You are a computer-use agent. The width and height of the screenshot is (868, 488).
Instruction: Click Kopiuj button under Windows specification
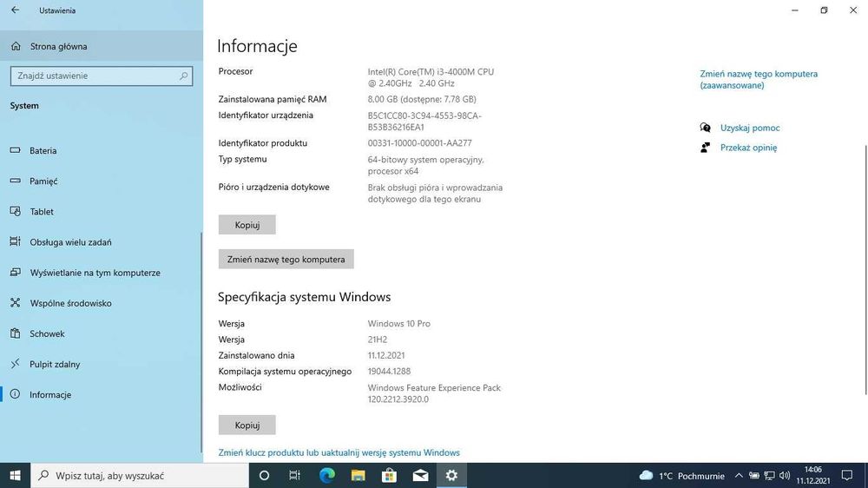pyautogui.click(x=247, y=425)
